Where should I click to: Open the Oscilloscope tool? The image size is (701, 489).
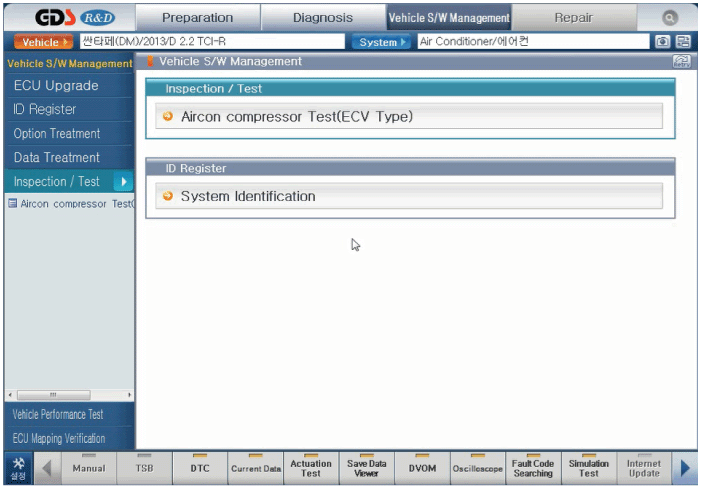click(477, 467)
